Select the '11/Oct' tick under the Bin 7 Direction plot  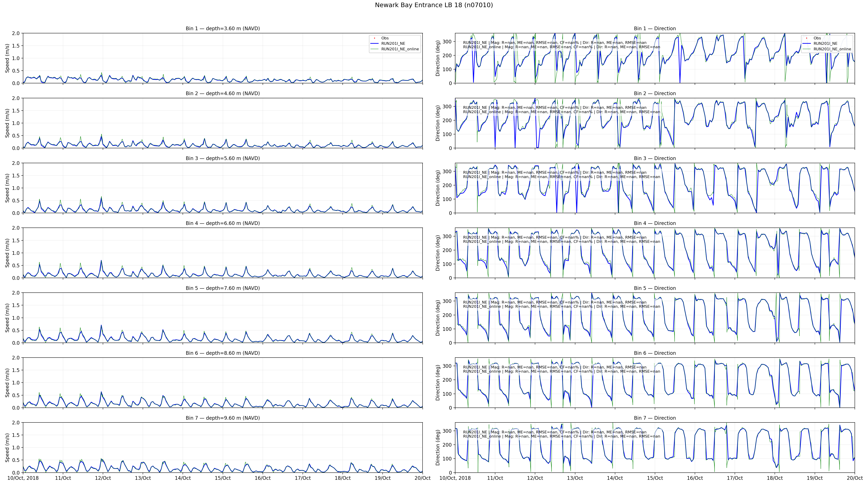click(x=495, y=478)
